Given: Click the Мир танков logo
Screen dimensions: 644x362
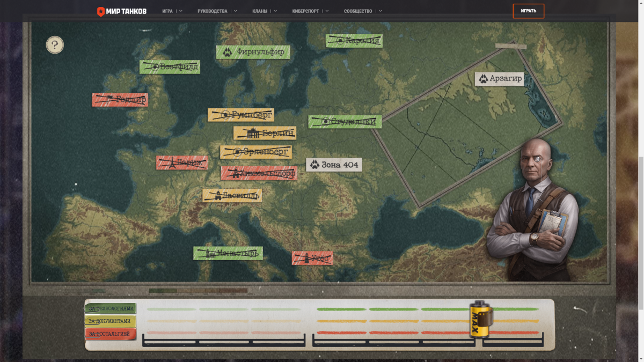Looking at the screenshot, I should pos(121,11).
